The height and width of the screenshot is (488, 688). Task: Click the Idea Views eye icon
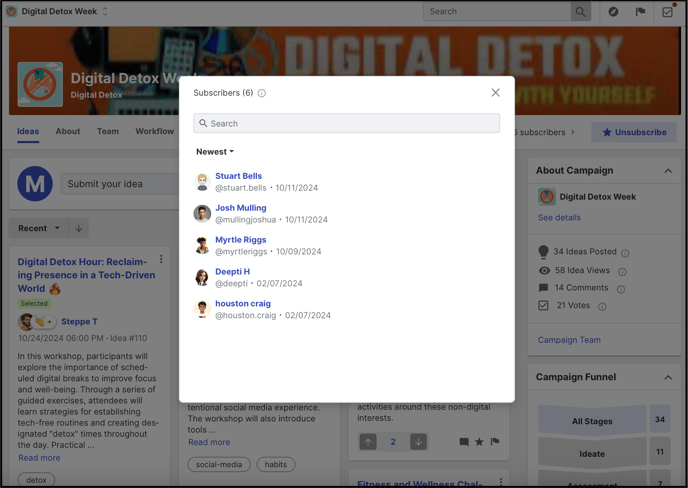(x=544, y=270)
